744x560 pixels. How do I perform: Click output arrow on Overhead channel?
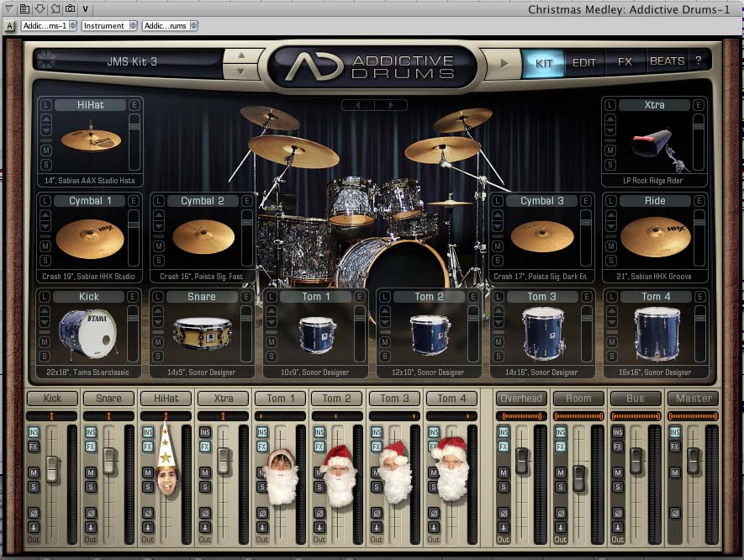click(x=504, y=527)
